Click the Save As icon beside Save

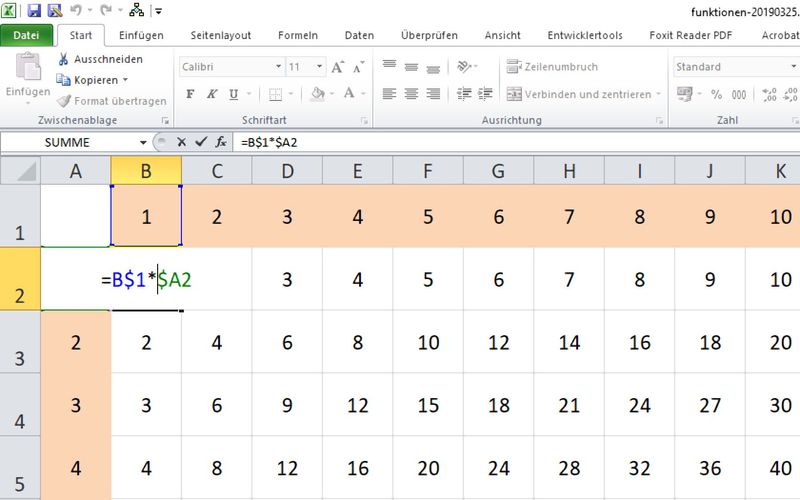pyautogui.click(x=54, y=10)
